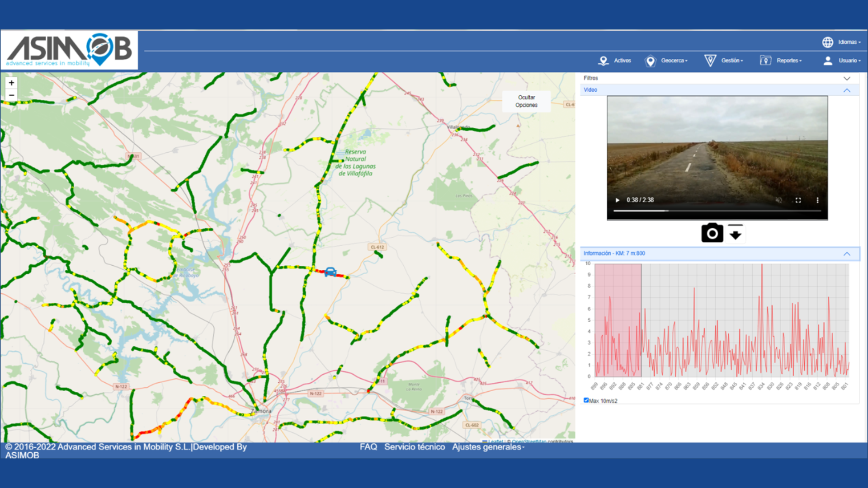Open the Reportes menu
This screenshot has height=488, width=868.
(788, 61)
